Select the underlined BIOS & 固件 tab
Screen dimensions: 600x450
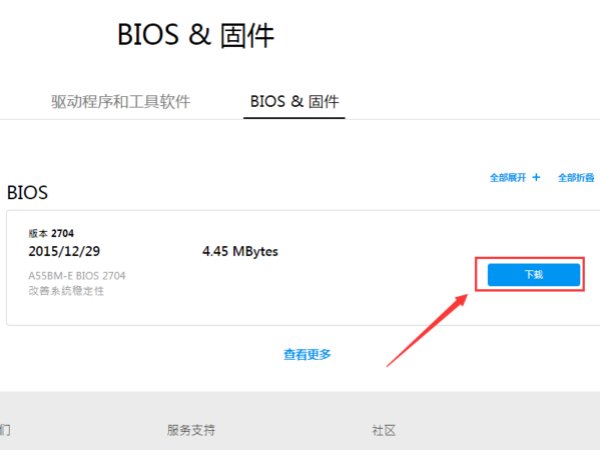coord(294,101)
